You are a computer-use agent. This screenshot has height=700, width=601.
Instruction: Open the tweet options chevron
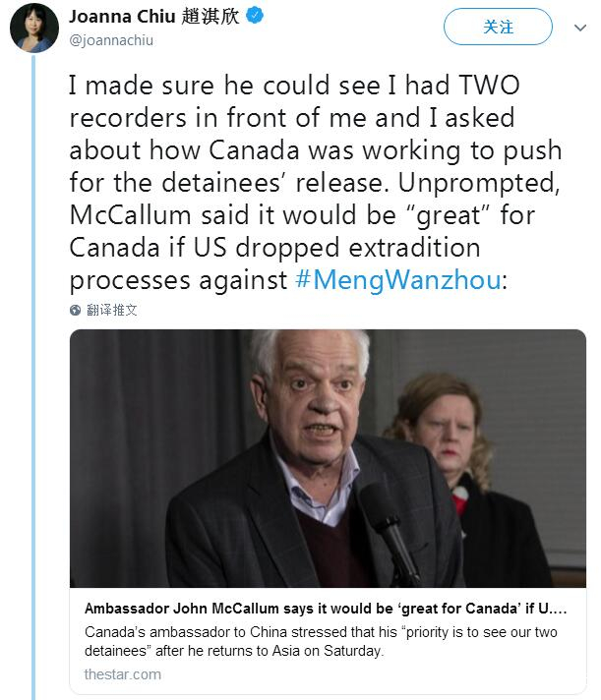tap(579, 29)
